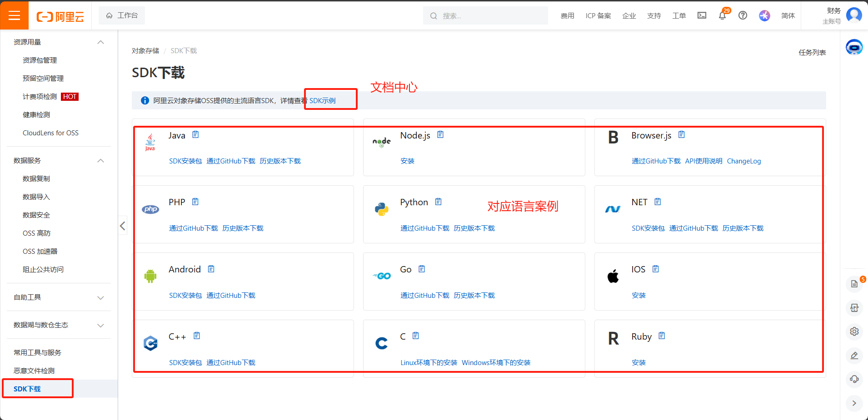Click 通过GitHub下载 under PHP
Viewport: 868px width, 420px height.
[193, 228]
